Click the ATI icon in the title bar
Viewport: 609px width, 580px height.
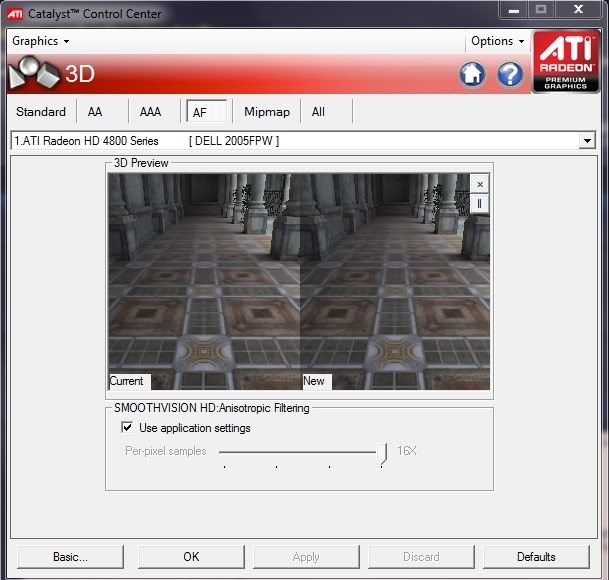(x=15, y=14)
